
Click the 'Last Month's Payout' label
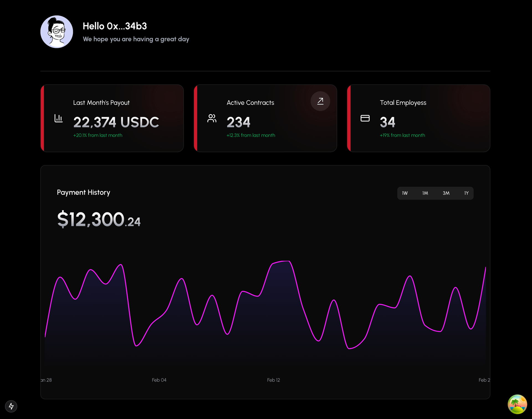tap(101, 103)
